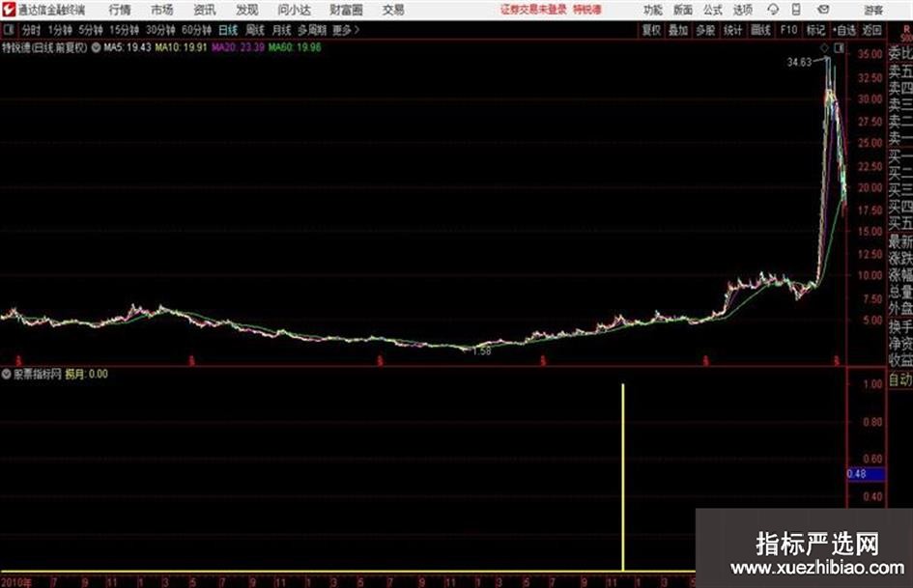
Task: Open the 问小达 menu
Action: click(294, 10)
